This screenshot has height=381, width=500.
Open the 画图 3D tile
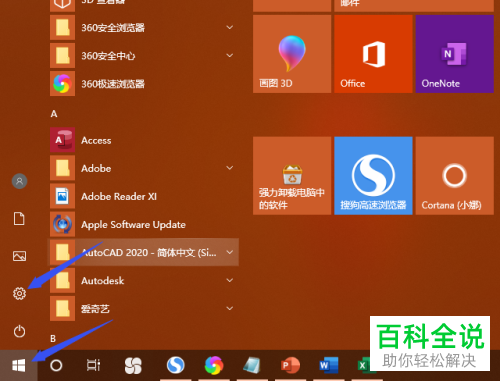click(x=292, y=54)
